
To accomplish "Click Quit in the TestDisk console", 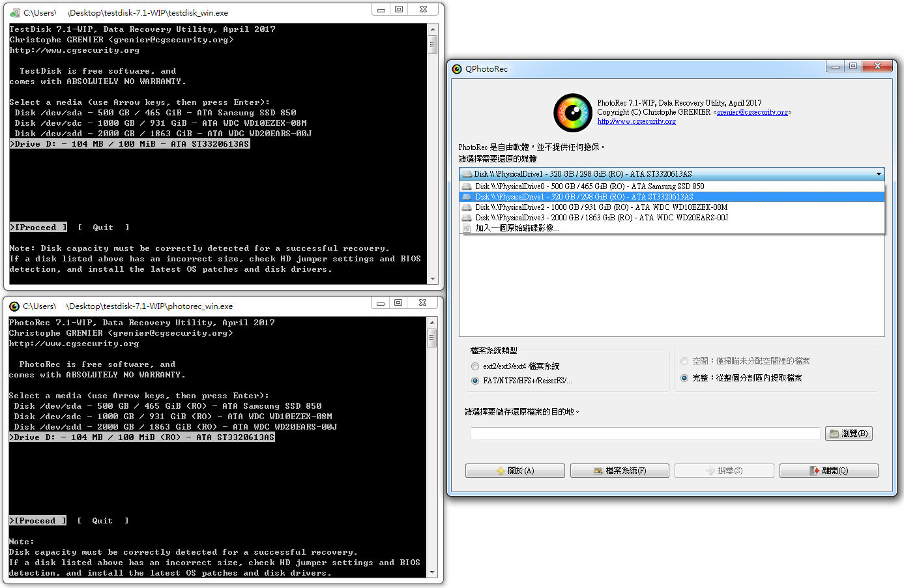I will 103,228.
